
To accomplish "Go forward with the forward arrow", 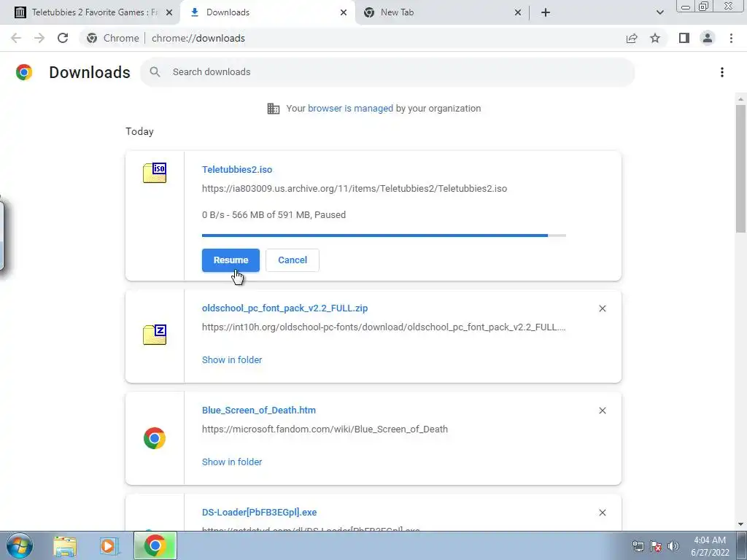I will click(x=39, y=38).
